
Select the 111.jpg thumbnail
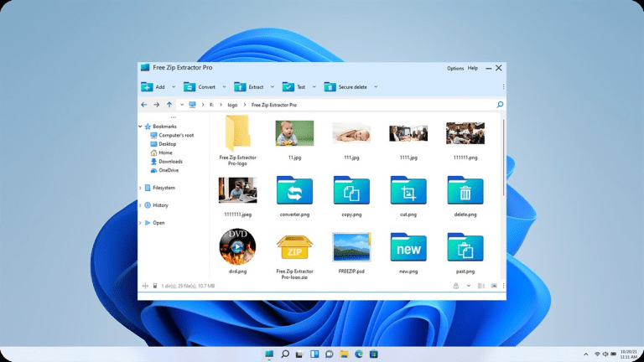(x=351, y=133)
